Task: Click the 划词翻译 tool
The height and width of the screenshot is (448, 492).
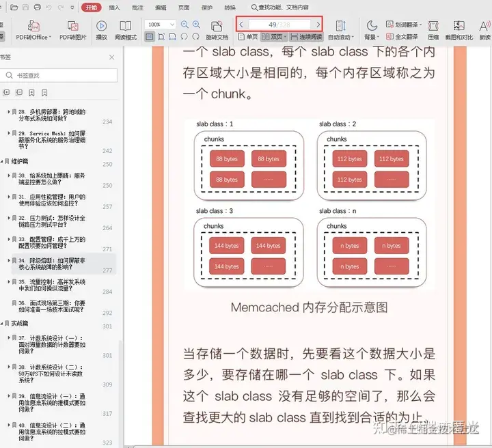Action: coord(404,25)
